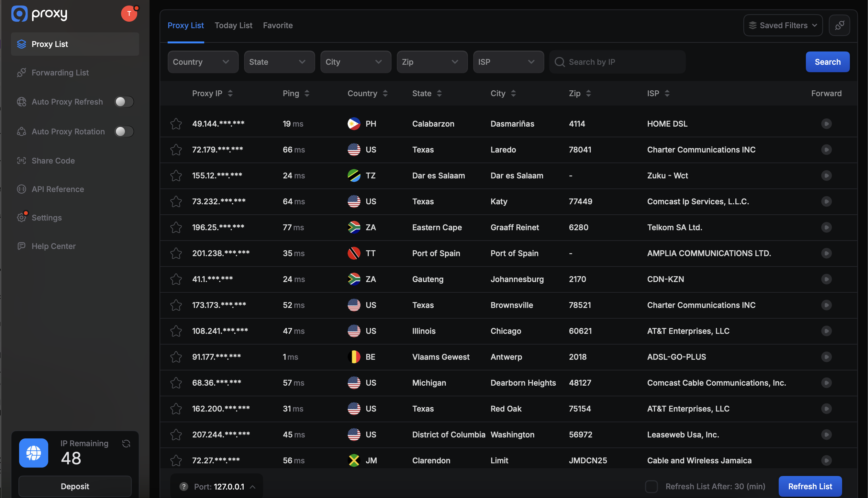Click the Search button
The height and width of the screenshot is (498, 868).
tap(827, 62)
